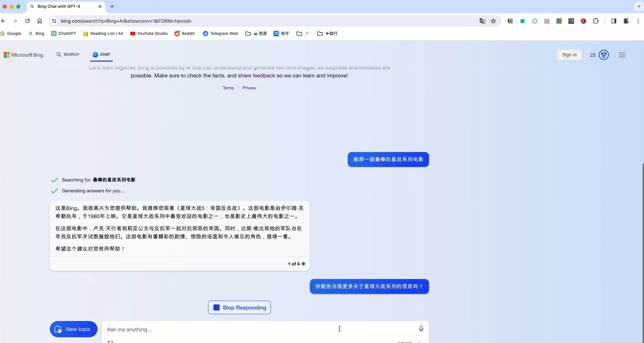
Task: Bookmark this page with the star icon
Action: tap(493, 21)
